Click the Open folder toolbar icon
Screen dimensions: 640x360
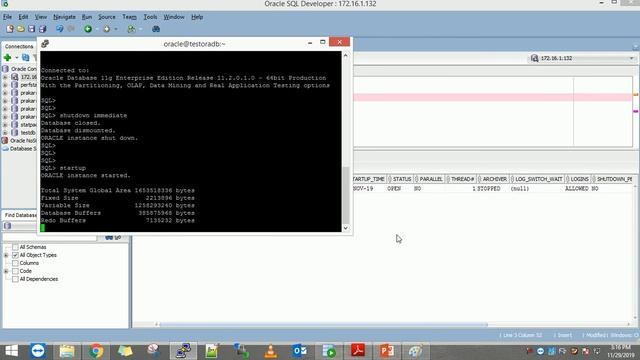pyautogui.click(x=21, y=29)
